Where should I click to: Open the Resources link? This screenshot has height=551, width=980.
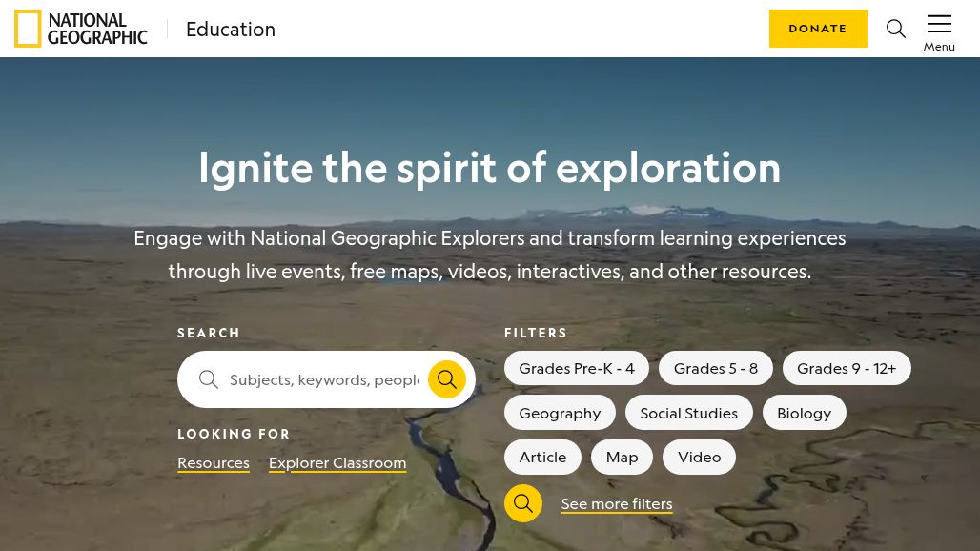214,462
